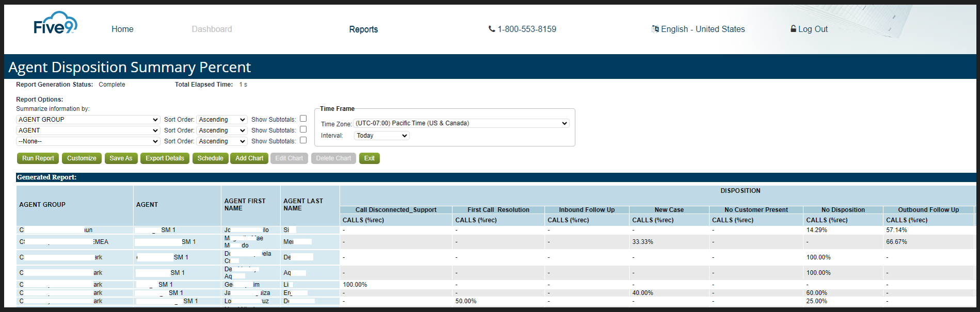Click Save As button
Image resolution: width=980 pixels, height=312 pixels.
pyautogui.click(x=121, y=158)
